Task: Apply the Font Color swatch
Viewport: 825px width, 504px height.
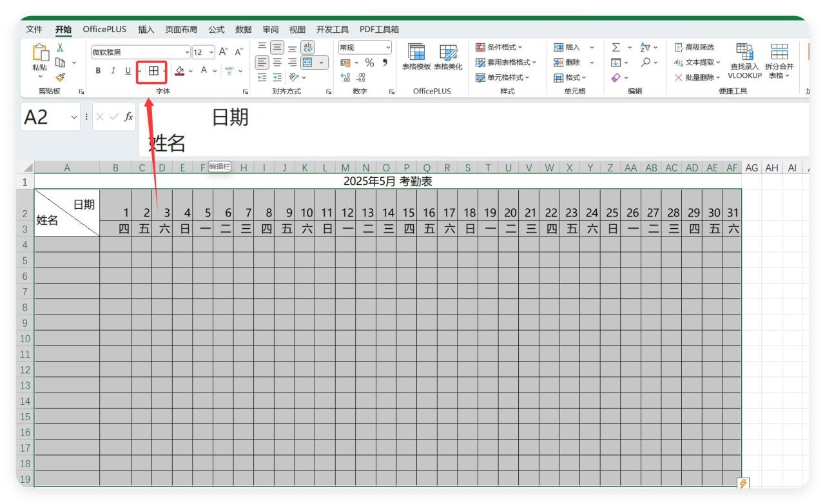Action: pyautogui.click(x=204, y=70)
